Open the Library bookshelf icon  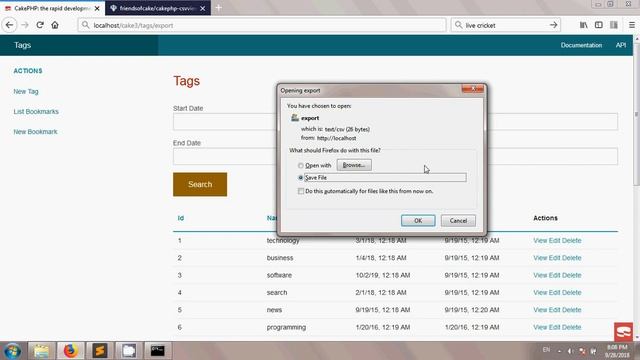(x=584, y=25)
